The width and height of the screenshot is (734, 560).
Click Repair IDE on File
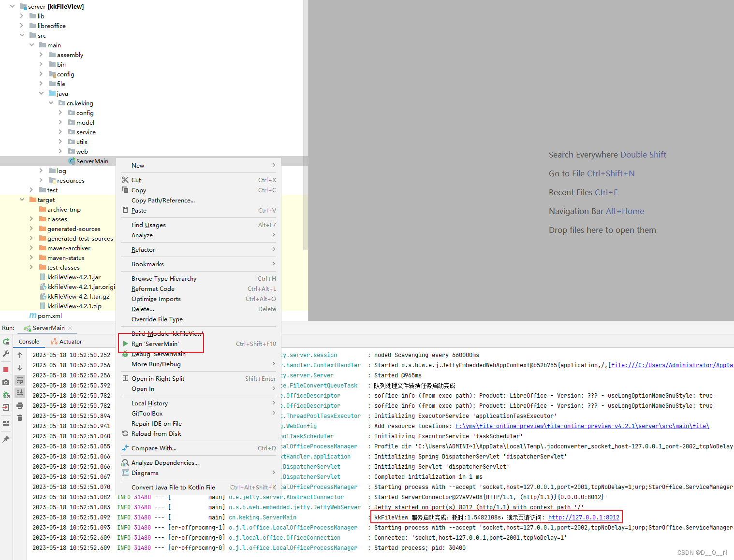[x=199, y=424]
